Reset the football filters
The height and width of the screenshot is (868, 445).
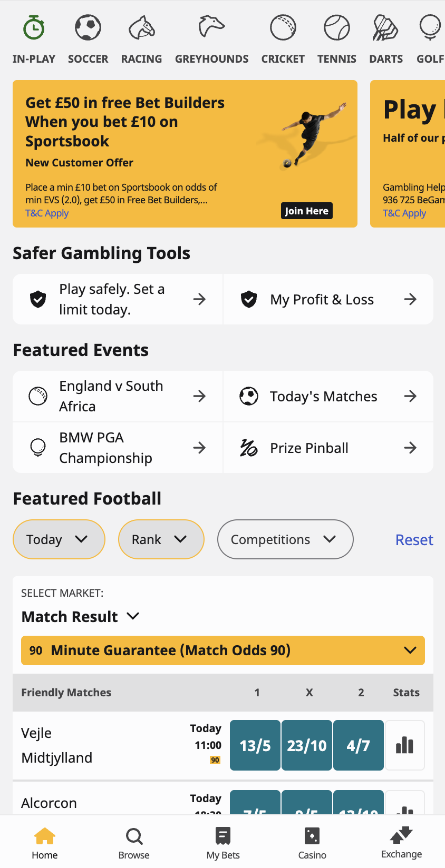click(x=414, y=540)
